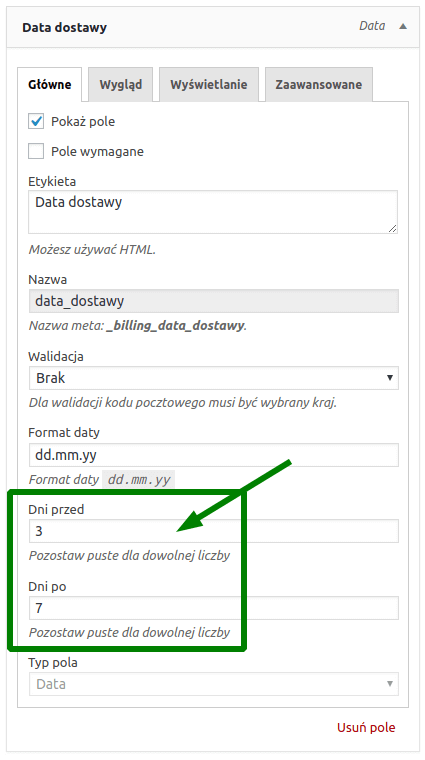The image size is (425, 760).
Task: Click the Usuń pole link
Action: point(366,728)
